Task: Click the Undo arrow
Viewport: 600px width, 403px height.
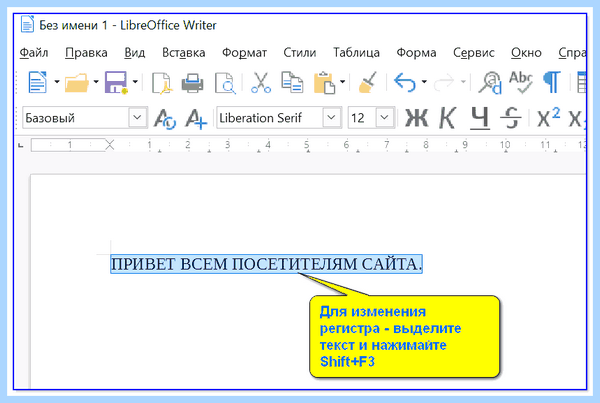Action: [405, 82]
